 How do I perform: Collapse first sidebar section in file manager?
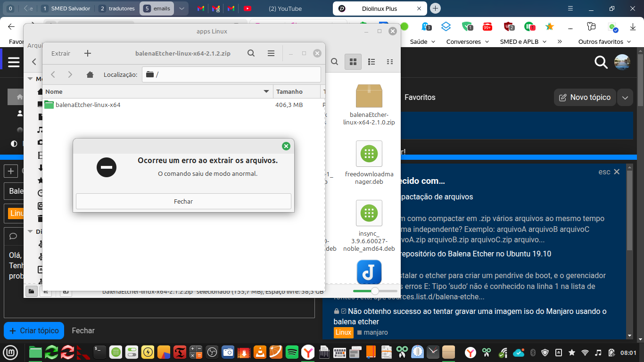click(30, 79)
